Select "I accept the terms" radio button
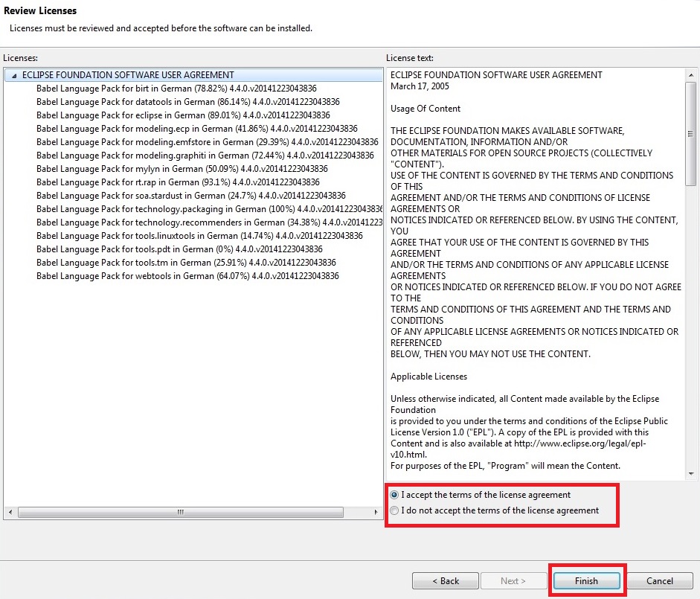 coord(394,495)
